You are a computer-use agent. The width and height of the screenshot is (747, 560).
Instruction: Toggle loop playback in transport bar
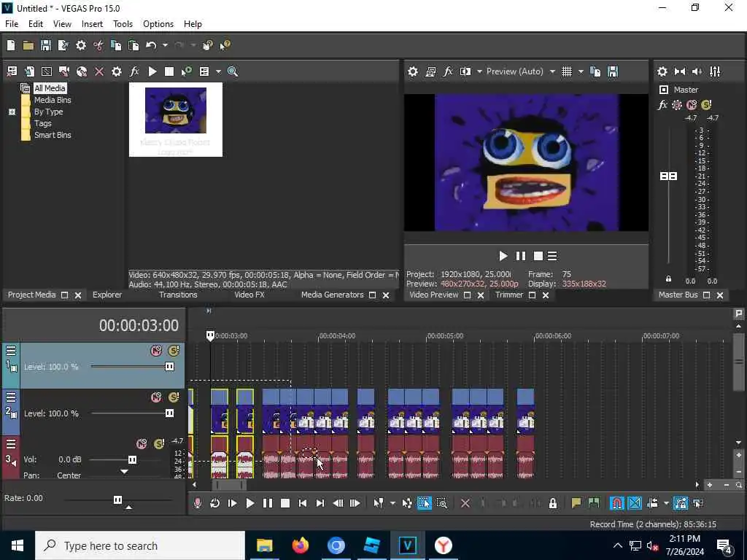pyautogui.click(x=215, y=503)
